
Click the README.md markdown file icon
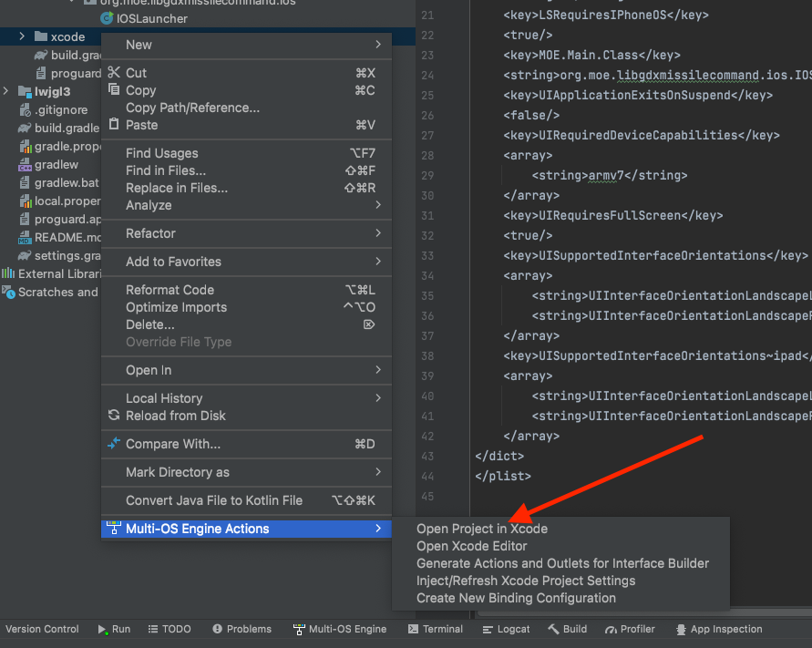(25, 238)
